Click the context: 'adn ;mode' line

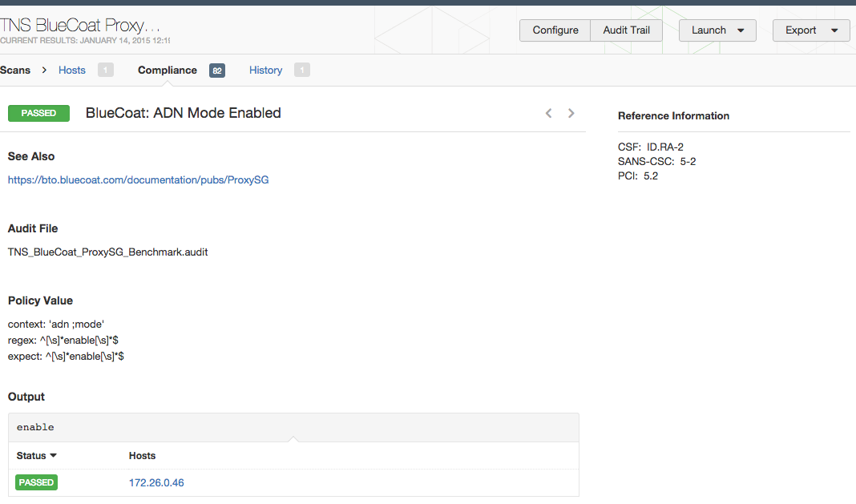pyautogui.click(x=55, y=324)
